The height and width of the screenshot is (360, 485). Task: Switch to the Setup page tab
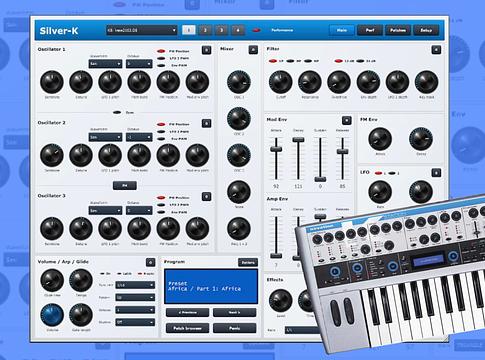coord(426,30)
